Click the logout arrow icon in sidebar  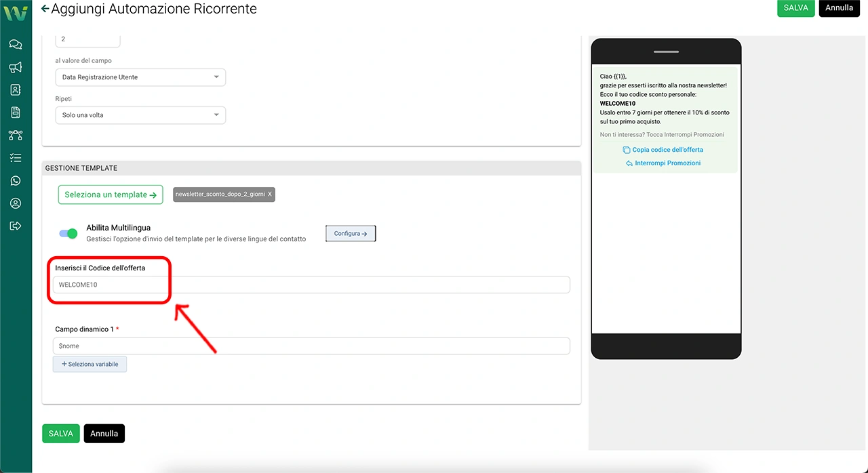16,226
